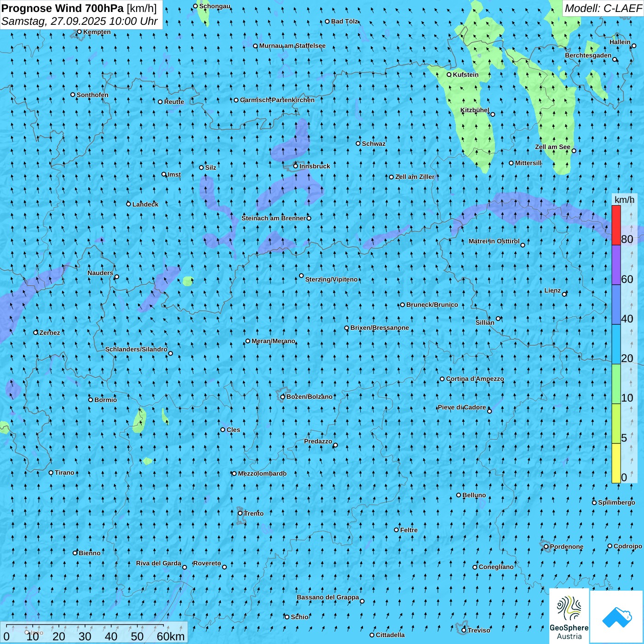This screenshot has height=644, width=644.
Task: Click the Sterzing/Vipiteno label
Action: pyautogui.click(x=331, y=279)
